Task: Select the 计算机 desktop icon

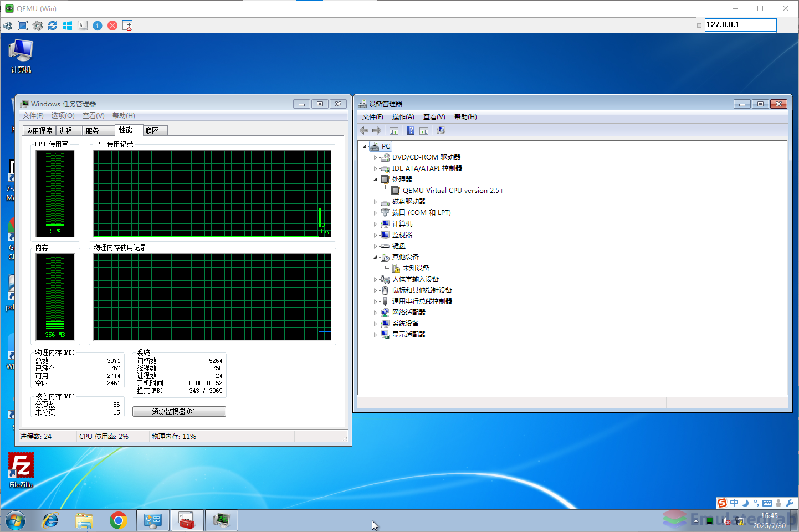Action: (21, 57)
